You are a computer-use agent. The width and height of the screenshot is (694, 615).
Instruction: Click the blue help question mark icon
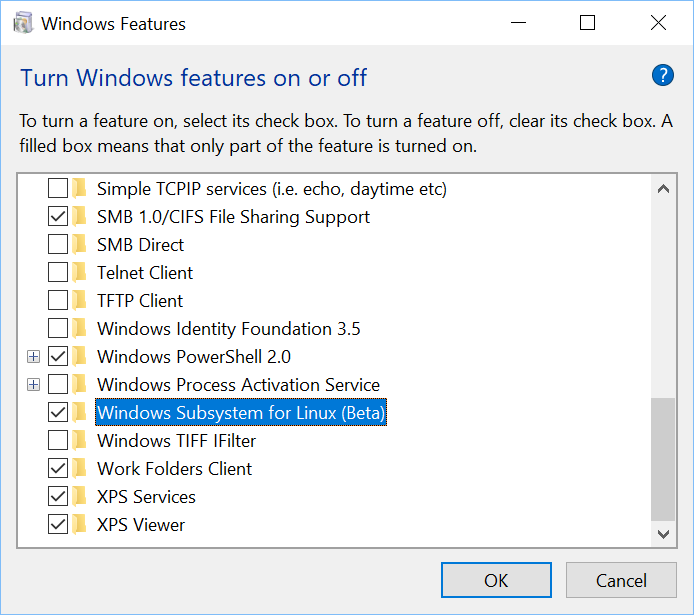click(x=663, y=76)
